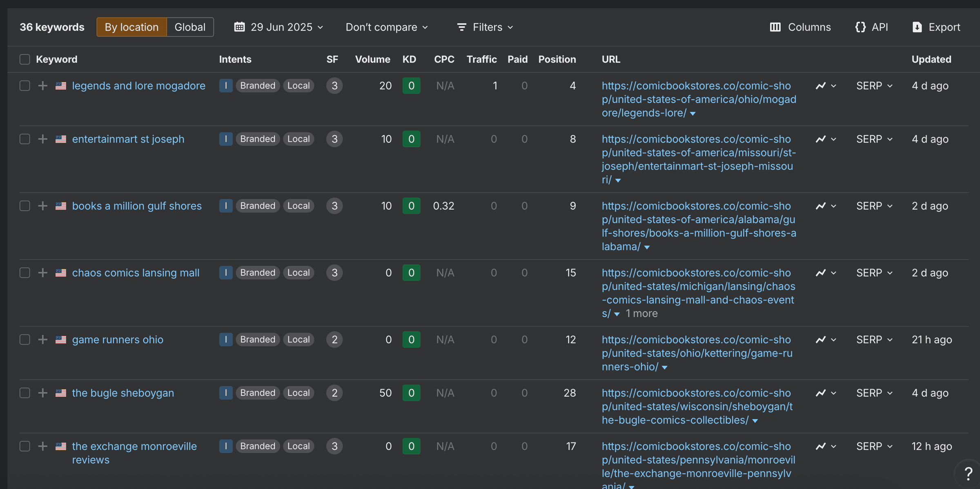The height and width of the screenshot is (489, 980).
Task: Switch to the Global tab
Action: 189,27
